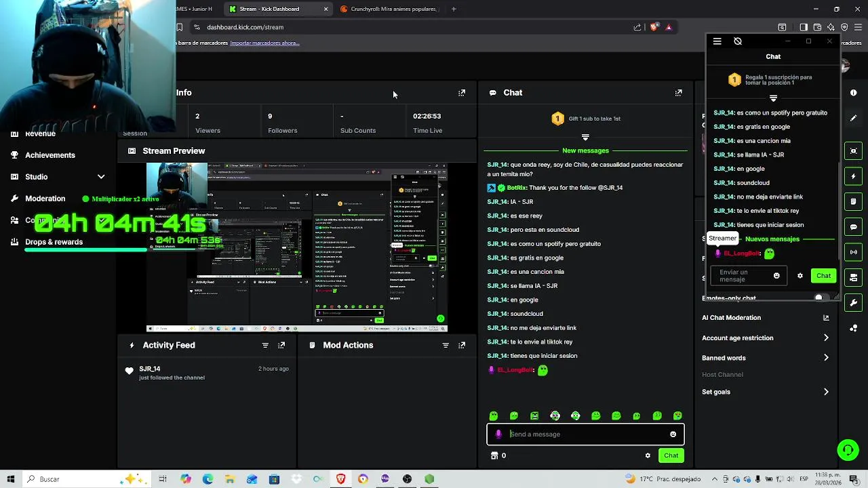Image resolution: width=868 pixels, height=488 pixels.
Task: Collapse the Gift 1 sub leaderboard banner
Action: 585,138
